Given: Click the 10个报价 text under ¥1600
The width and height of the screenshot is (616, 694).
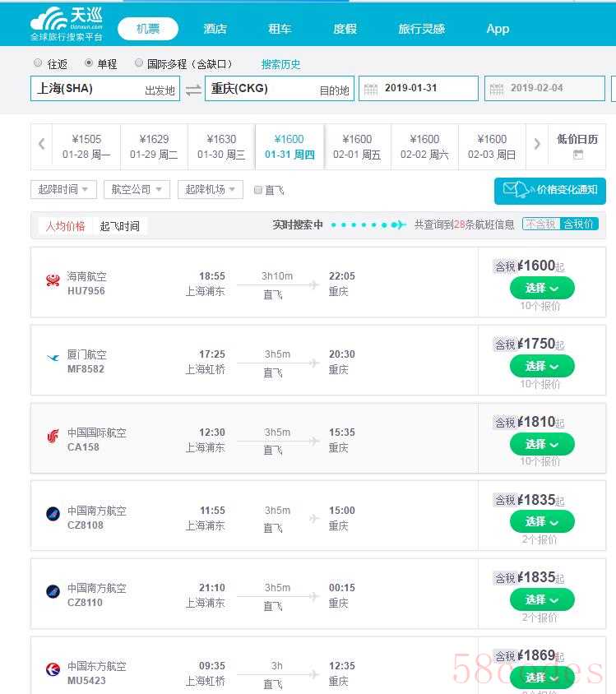Looking at the screenshot, I should point(540,306).
